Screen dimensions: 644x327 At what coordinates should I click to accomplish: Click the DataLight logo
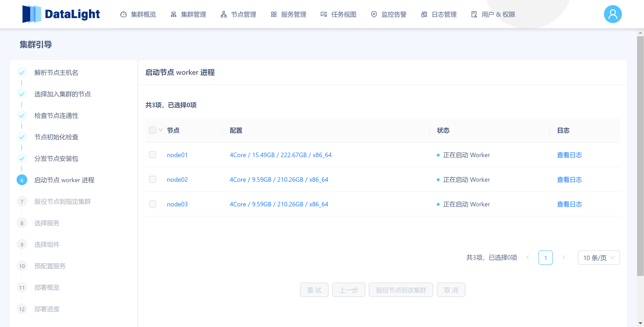tap(61, 14)
